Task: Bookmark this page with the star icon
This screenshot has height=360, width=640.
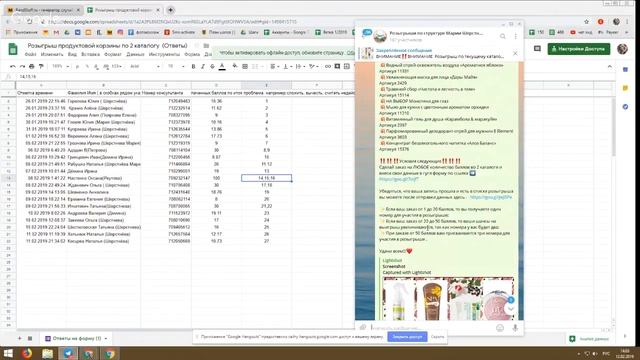Action: pyautogui.click(x=587, y=22)
